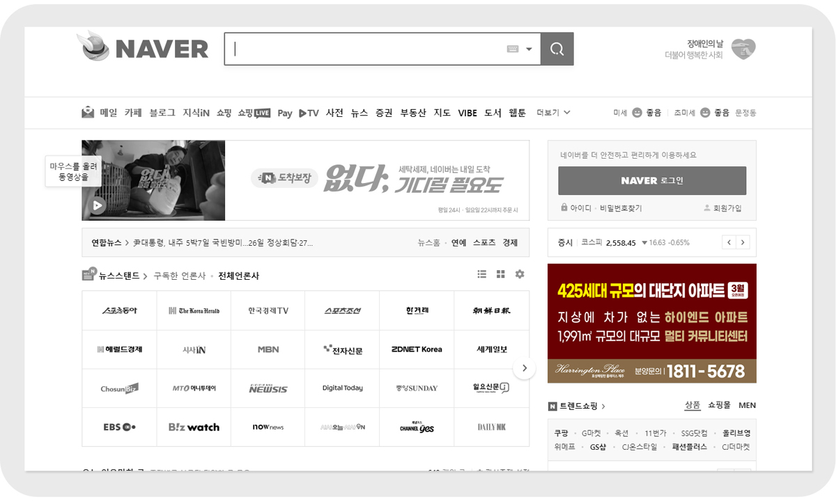Open newsstand settings gear icon
This screenshot has width=836, height=504.
tap(520, 274)
